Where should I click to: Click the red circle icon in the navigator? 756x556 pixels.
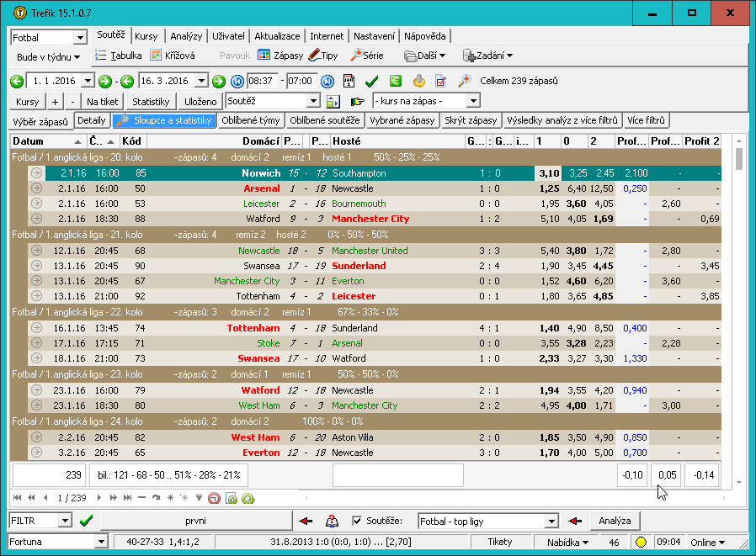pyautogui.click(x=214, y=498)
